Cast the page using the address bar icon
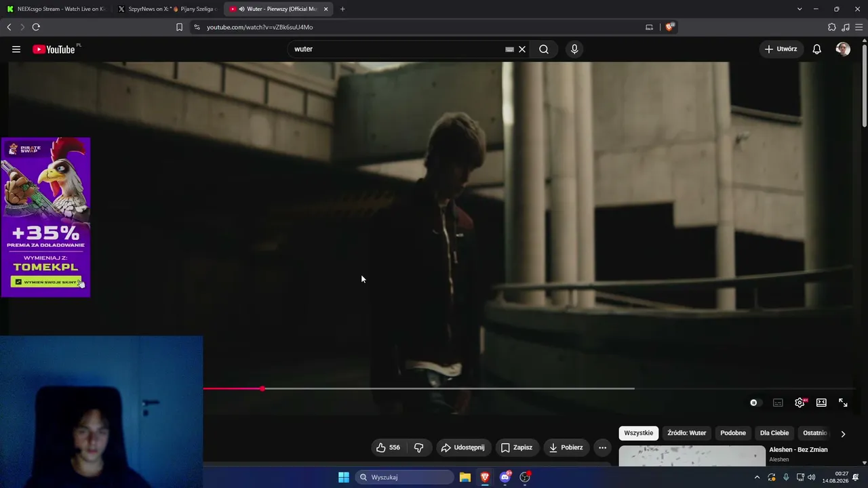Screen dimensions: 868x488 tap(649, 27)
